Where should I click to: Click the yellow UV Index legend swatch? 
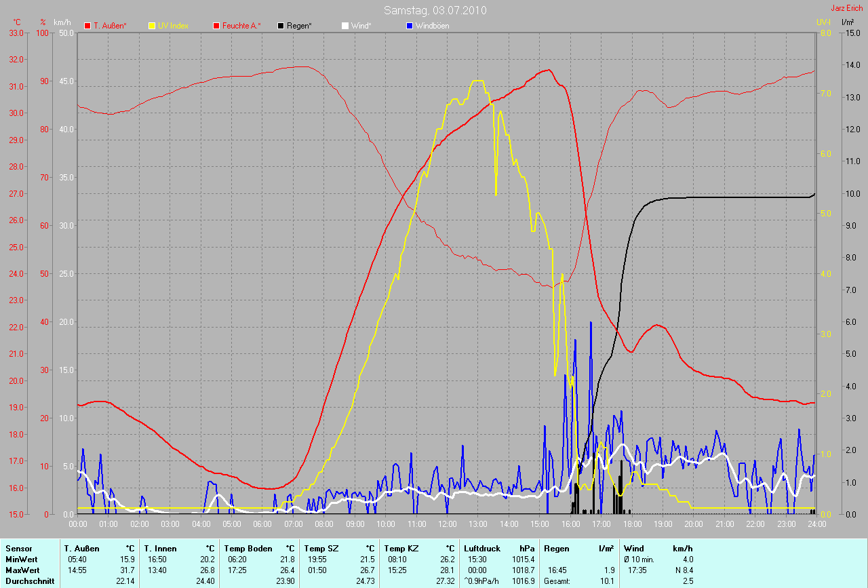click(152, 26)
